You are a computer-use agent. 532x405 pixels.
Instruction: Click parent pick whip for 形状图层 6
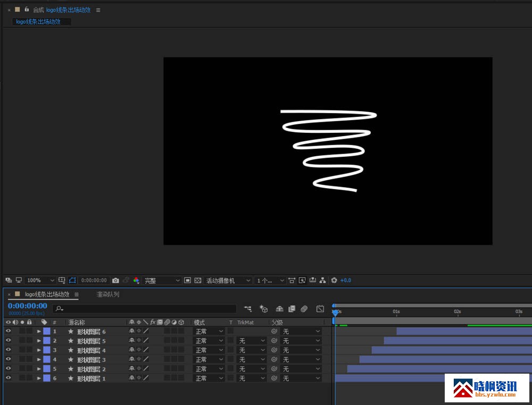[274, 331]
